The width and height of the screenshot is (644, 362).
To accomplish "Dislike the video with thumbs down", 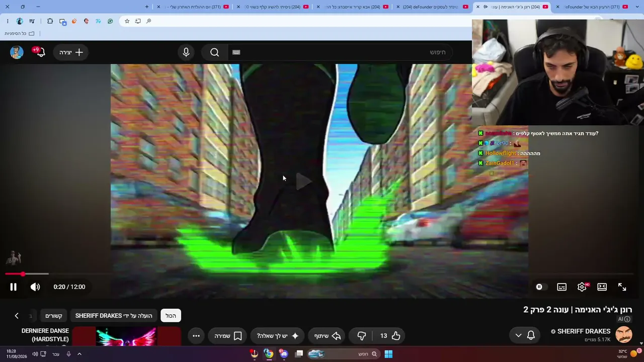I will point(362,336).
